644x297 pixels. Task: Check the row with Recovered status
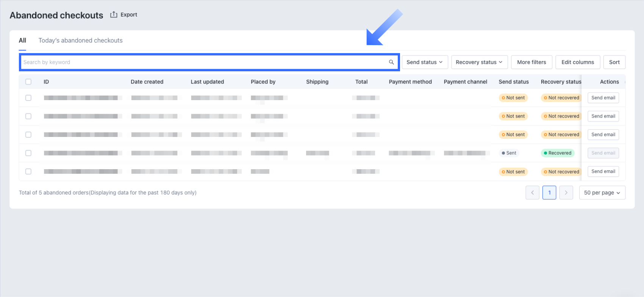click(28, 153)
